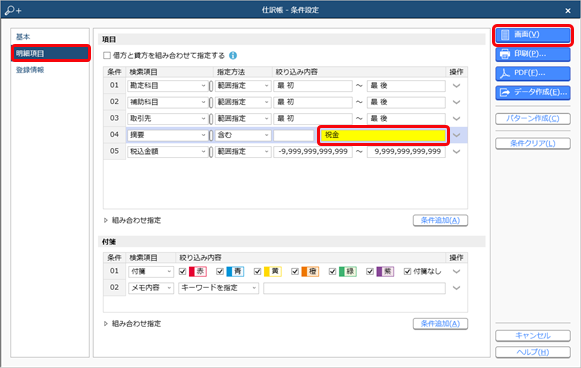Click 条件追加(A) in the 項目 section
The height and width of the screenshot is (368, 581).
click(x=440, y=221)
